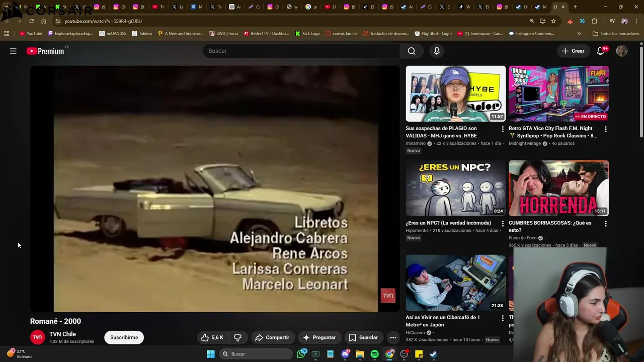
Task: Click the Guardar save button
Action: 363,337
